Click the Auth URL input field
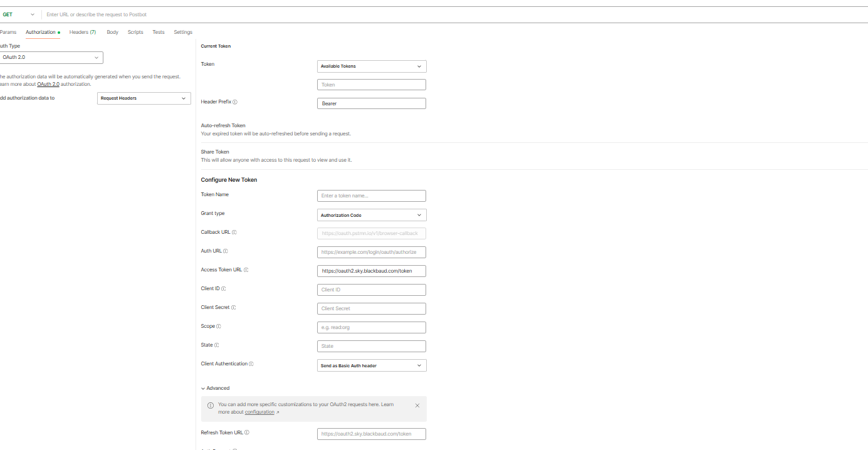The width and height of the screenshot is (868, 450). tap(372, 252)
